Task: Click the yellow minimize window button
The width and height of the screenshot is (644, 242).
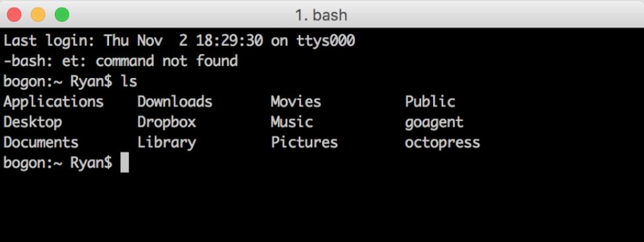Action: (38, 15)
